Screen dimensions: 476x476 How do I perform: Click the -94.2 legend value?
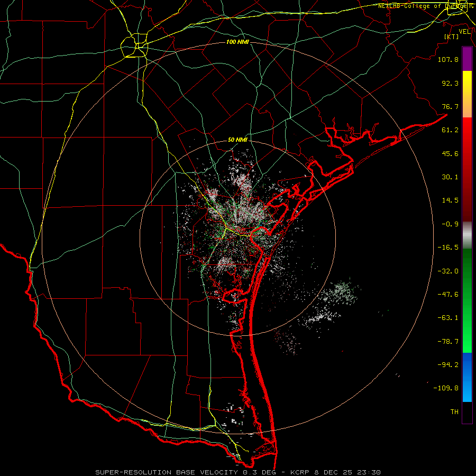pyautogui.click(x=448, y=364)
